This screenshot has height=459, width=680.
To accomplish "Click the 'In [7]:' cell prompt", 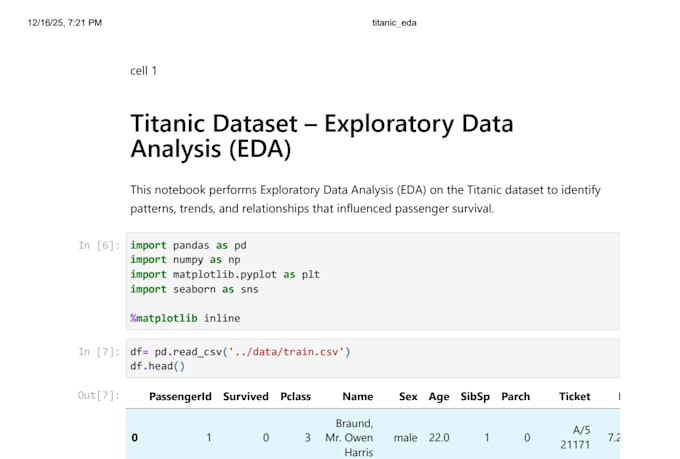I will [x=99, y=352].
